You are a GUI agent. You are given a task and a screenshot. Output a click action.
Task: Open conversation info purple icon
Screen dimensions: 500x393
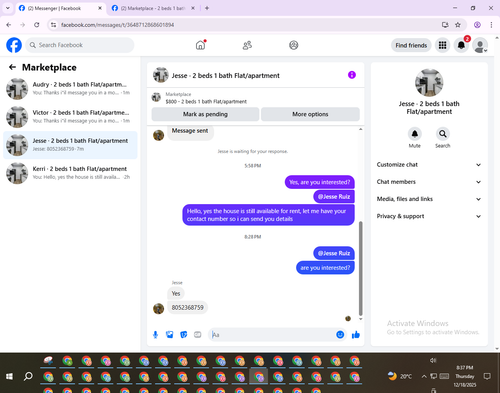352,75
